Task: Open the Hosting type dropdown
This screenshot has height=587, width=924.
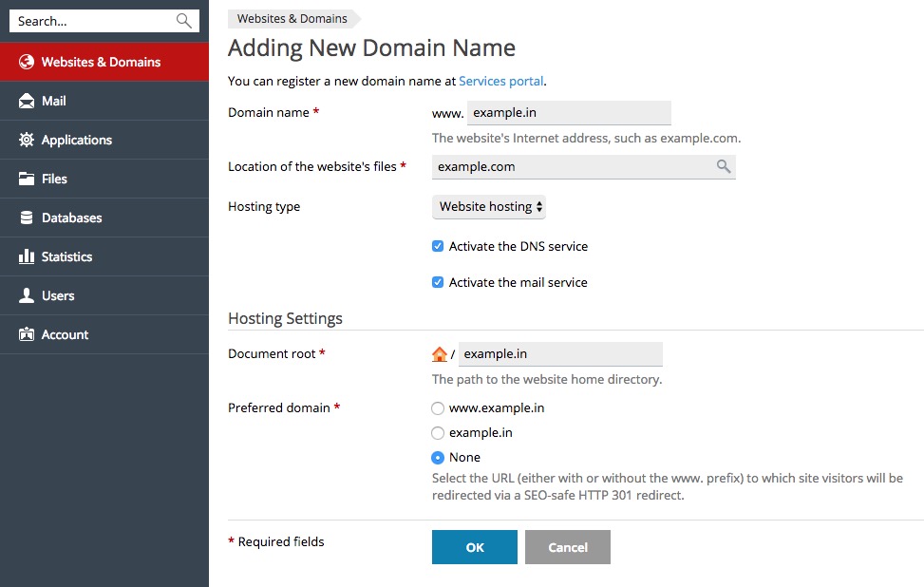Action: pos(489,207)
